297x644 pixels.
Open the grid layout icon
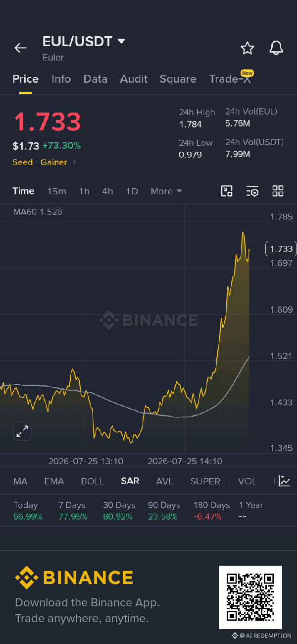tap(278, 191)
